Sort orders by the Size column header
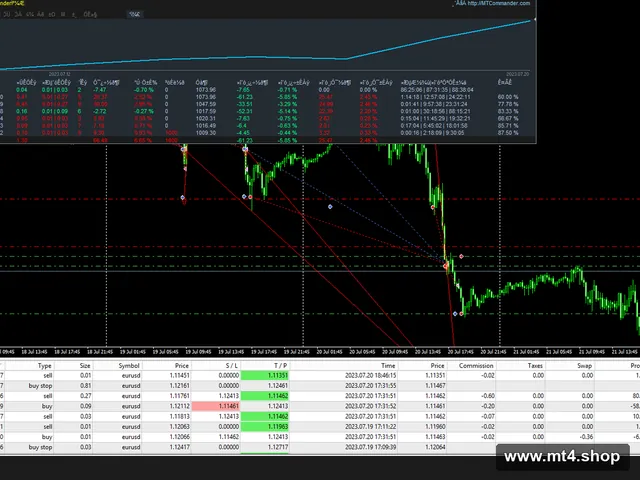Viewport: 640px width, 480px height. click(85, 366)
